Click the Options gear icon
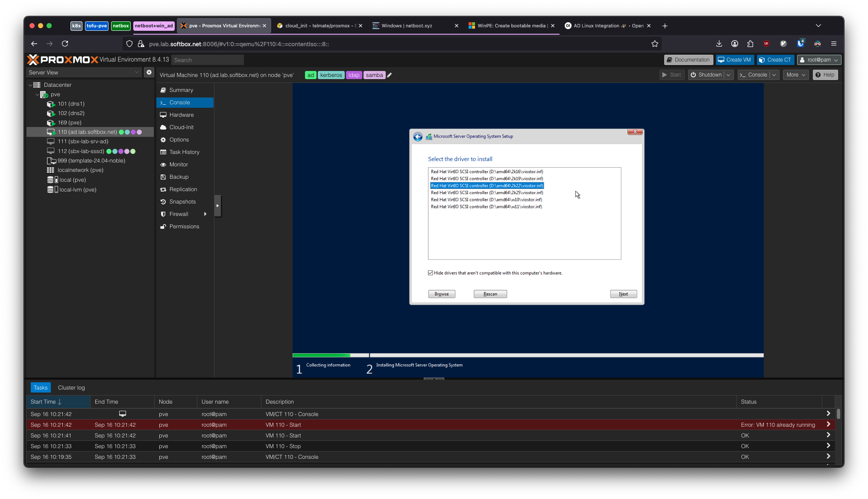868x499 pixels. coord(164,139)
